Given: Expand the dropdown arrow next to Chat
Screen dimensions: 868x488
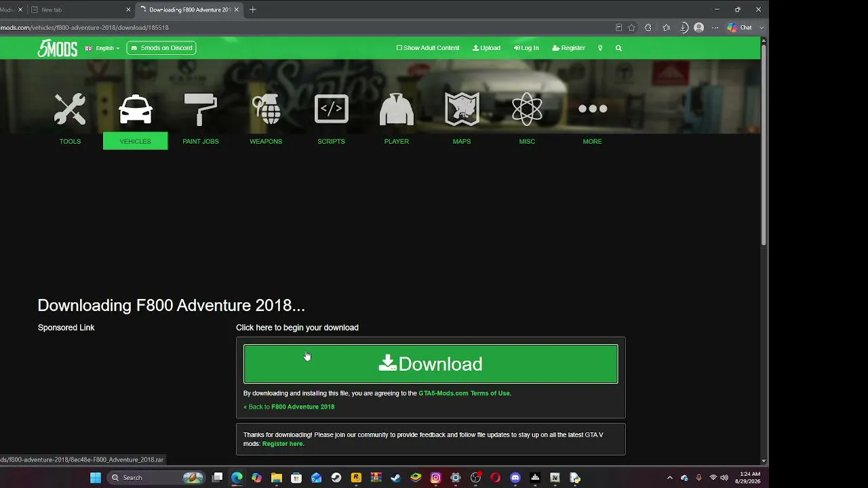Looking at the screenshot, I should tap(762, 28).
